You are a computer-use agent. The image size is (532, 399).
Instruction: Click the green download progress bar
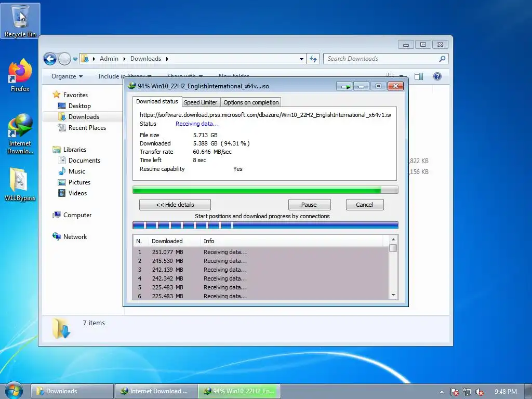(265, 190)
